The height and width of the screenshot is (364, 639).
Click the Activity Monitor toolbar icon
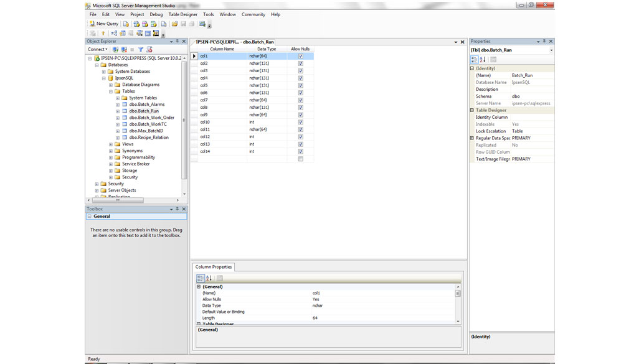point(202,24)
